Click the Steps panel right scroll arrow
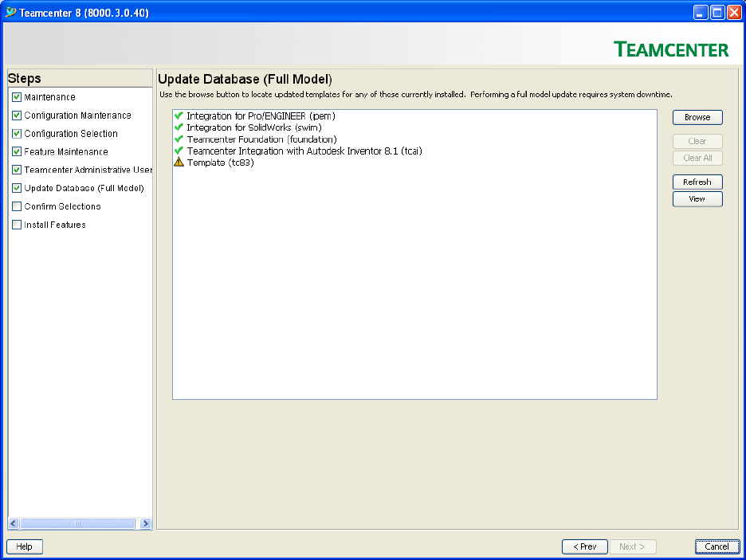The image size is (746, 560). pos(146,523)
